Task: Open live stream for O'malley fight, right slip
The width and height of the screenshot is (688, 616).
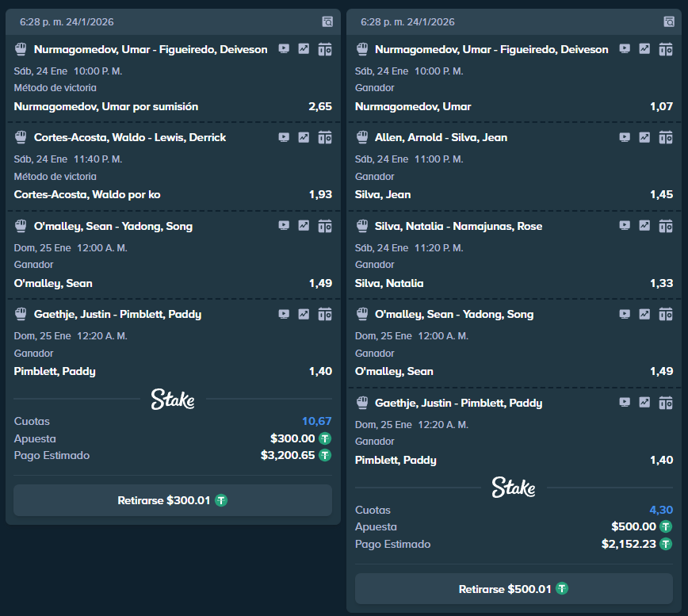Action: [x=625, y=314]
